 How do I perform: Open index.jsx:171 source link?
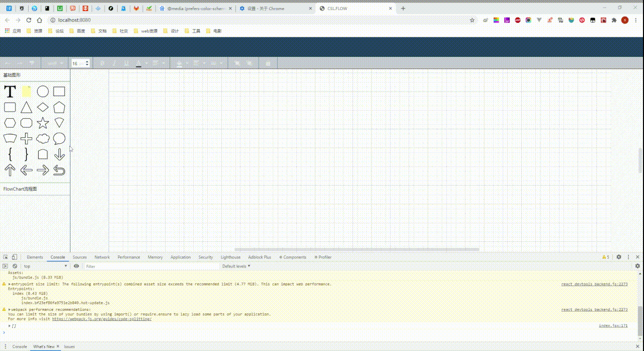[613, 326]
